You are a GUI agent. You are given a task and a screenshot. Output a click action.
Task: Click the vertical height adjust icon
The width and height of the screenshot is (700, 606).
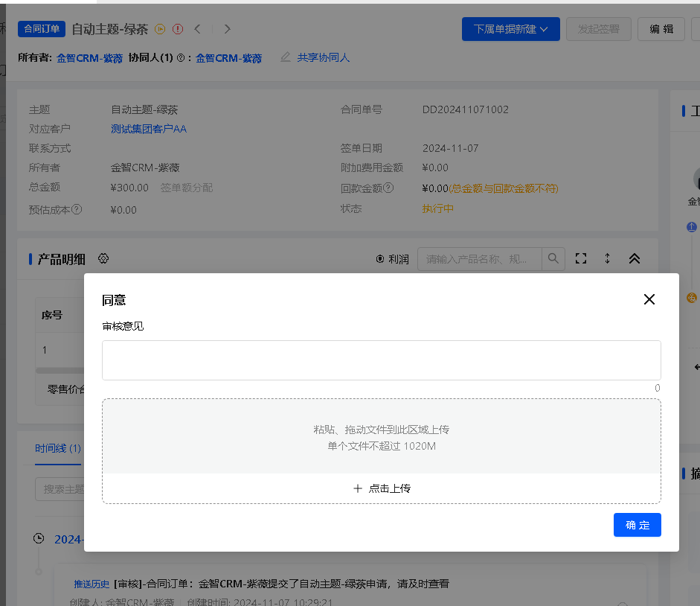click(x=607, y=258)
